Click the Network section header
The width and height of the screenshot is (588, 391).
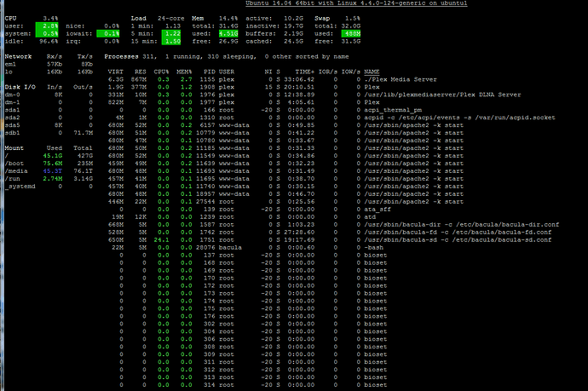18,56
